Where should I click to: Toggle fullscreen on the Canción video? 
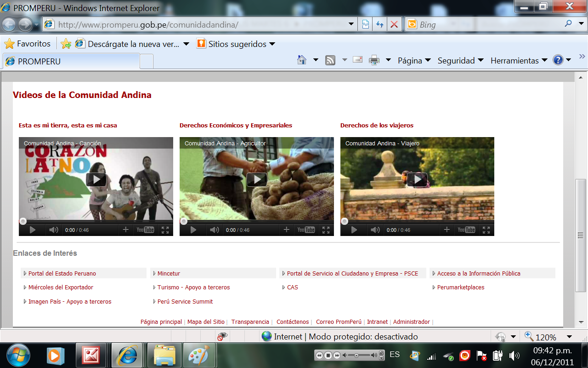coord(165,230)
